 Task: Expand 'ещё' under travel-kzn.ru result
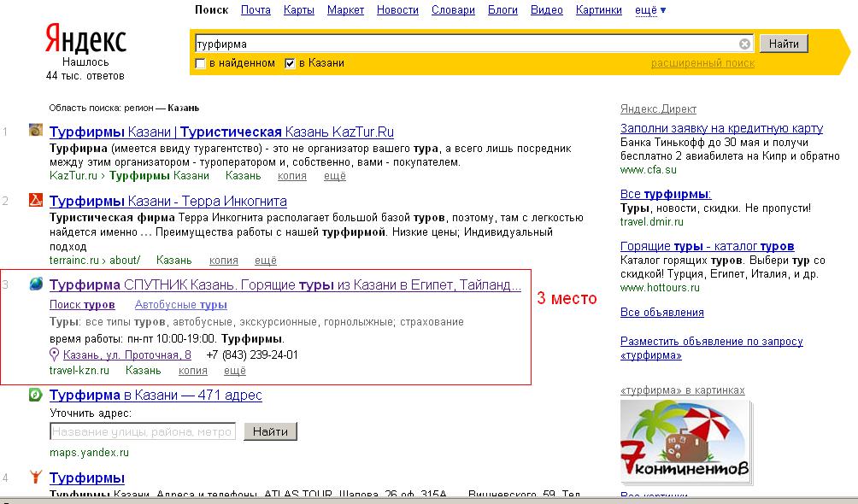(x=235, y=371)
